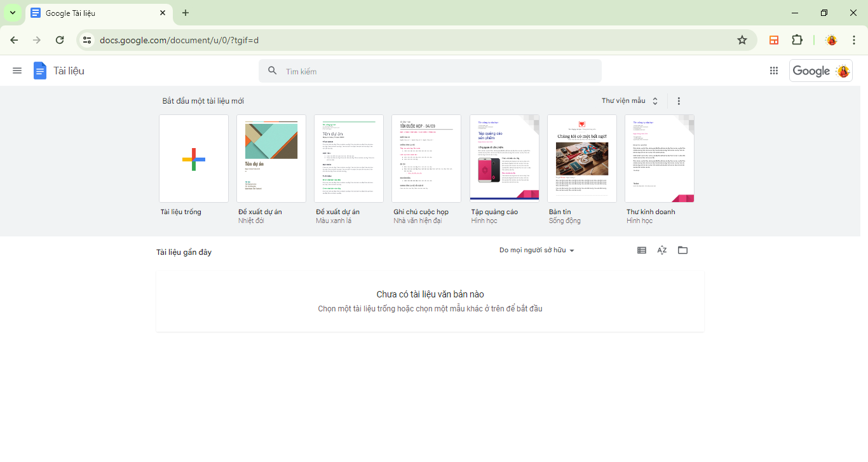Create a blank Tài liệu trống document
The height and width of the screenshot is (462, 868).
pyautogui.click(x=194, y=159)
